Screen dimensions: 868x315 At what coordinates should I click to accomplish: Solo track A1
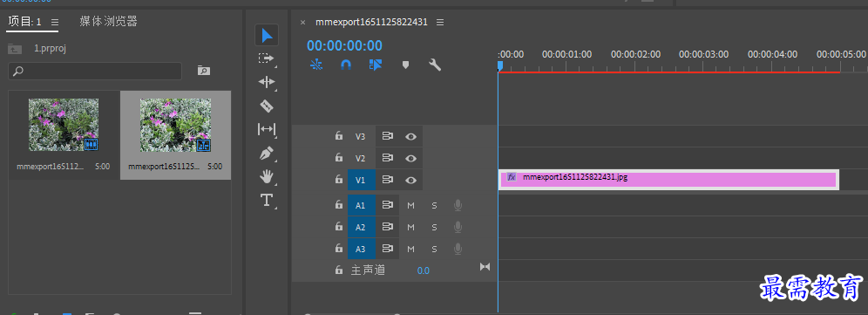pos(435,205)
